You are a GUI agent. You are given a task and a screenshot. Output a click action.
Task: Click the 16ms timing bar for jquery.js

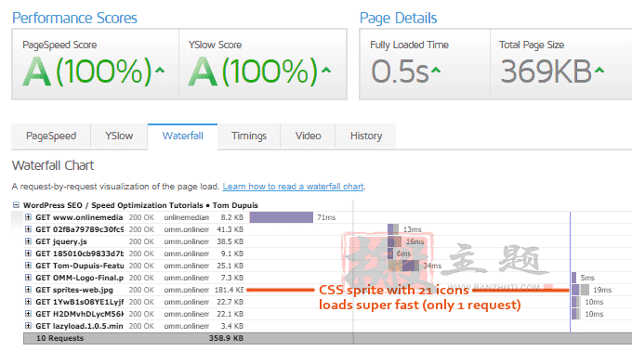pyautogui.click(x=395, y=241)
